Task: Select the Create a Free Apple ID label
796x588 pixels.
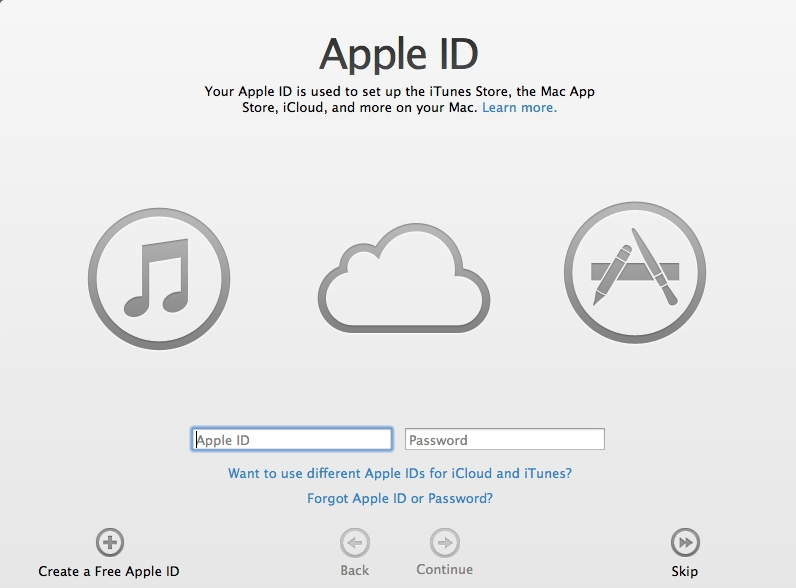Action: (x=109, y=571)
